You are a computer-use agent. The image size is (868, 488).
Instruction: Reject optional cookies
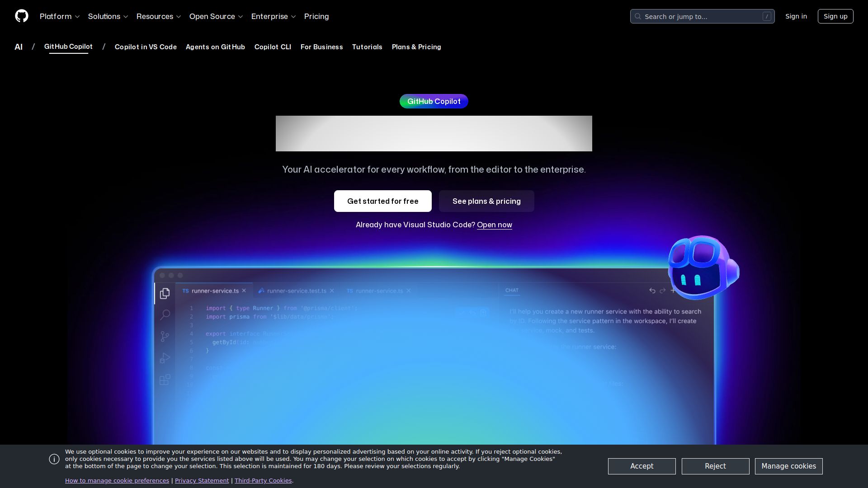click(715, 466)
